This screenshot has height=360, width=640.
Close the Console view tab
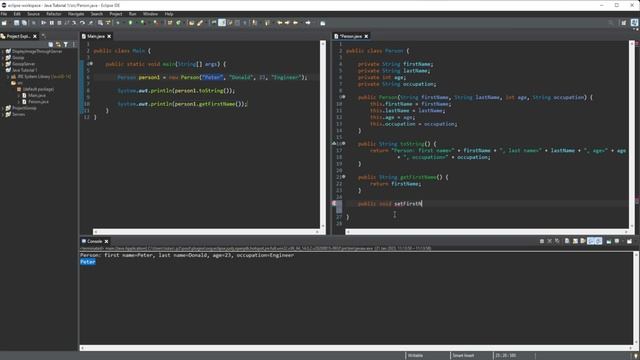(106, 241)
